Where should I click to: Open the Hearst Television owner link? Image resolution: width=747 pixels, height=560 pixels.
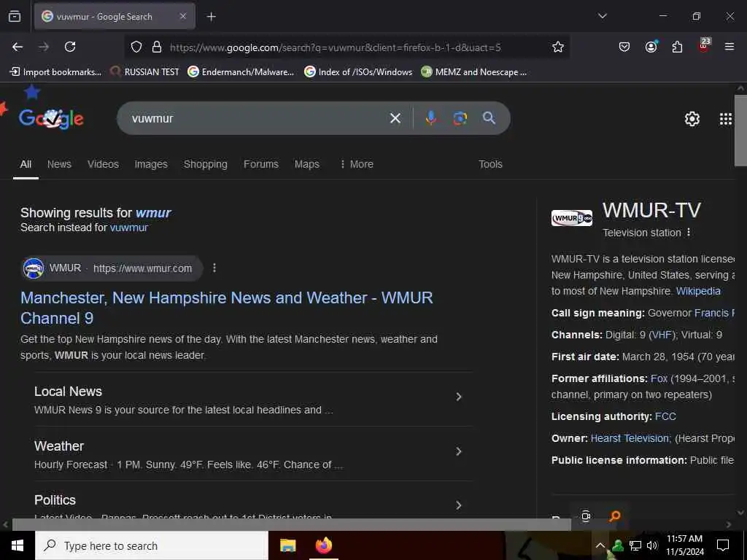click(x=630, y=438)
